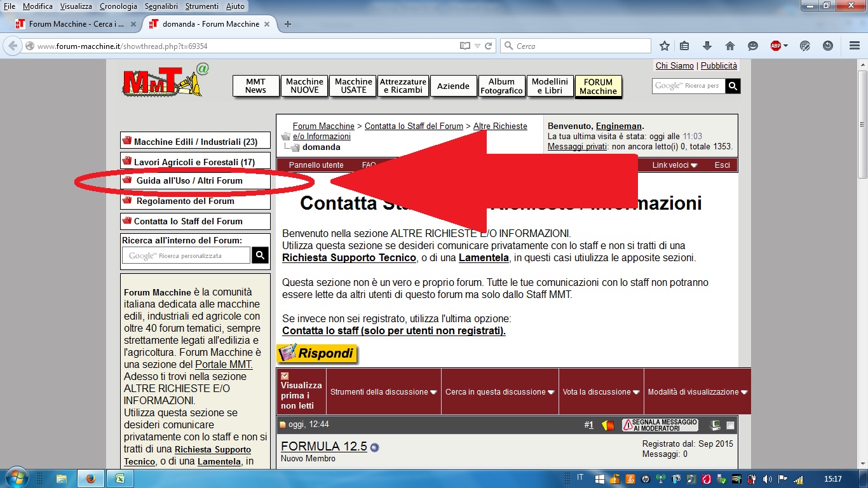Expand the Link veloci menu
The height and width of the screenshot is (488, 868).
pyautogui.click(x=675, y=165)
